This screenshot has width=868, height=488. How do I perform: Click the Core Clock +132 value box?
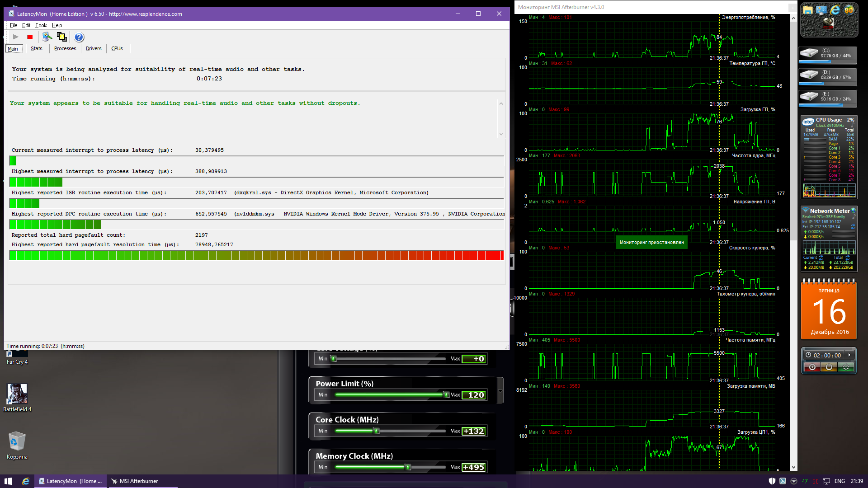pyautogui.click(x=473, y=431)
